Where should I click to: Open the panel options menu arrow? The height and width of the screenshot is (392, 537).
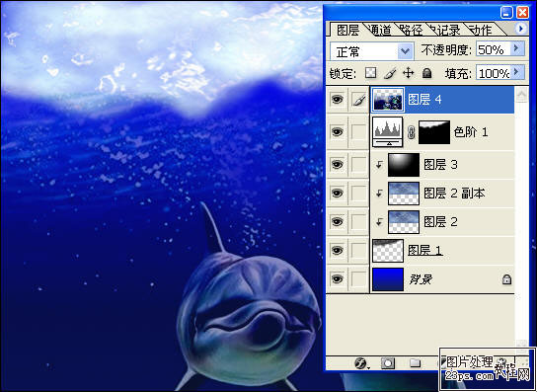tap(521, 29)
